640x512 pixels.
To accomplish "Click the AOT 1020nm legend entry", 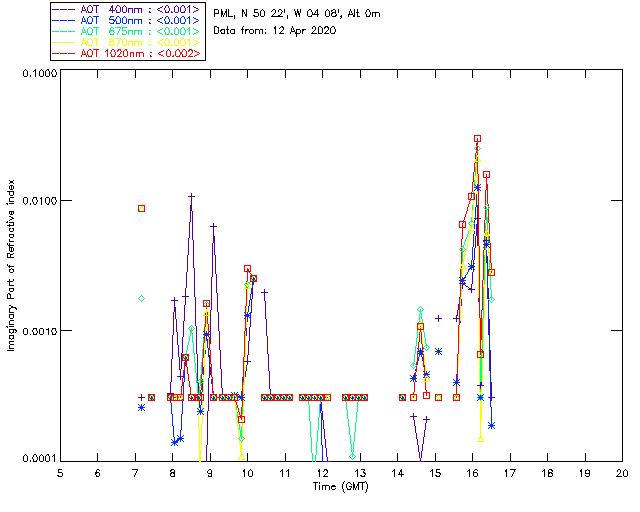I will [127, 53].
